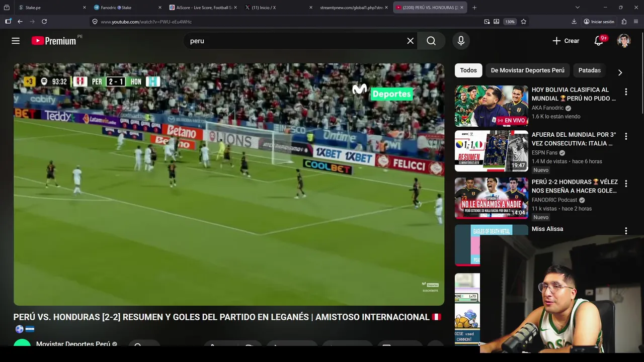Open options for Miss Alissa video
The height and width of the screenshot is (362, 644).
626,231
